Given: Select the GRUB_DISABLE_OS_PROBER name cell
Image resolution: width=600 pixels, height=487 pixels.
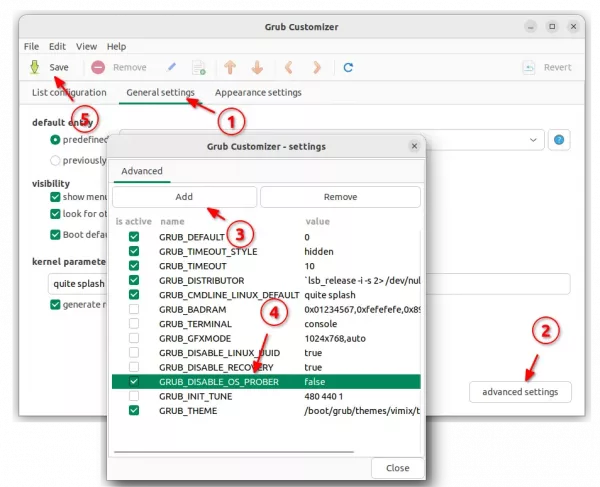Looking at the screenshot, I should tap(219, 382).
